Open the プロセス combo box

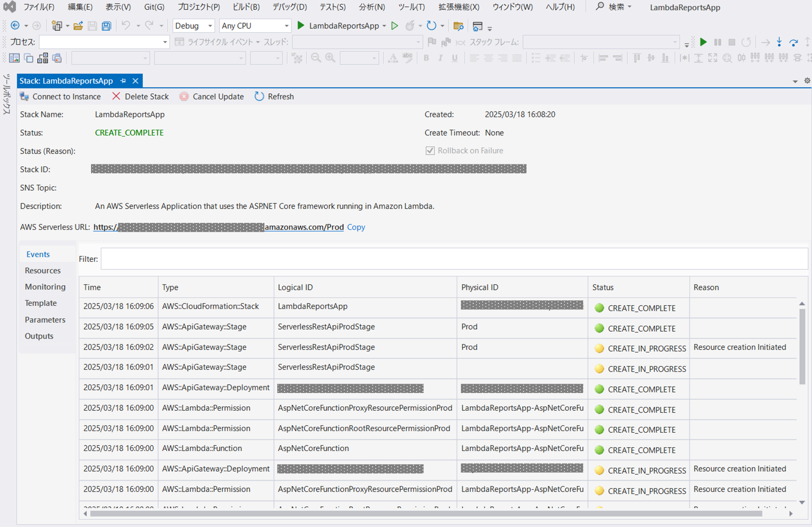pyautogui.click(x=104, y=42)
